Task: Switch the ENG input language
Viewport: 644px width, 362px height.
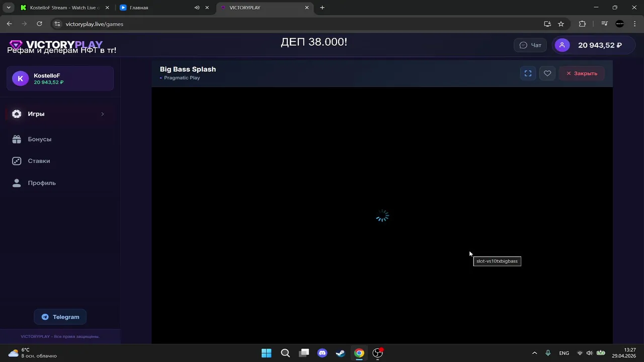Action: tap(564, 353)
